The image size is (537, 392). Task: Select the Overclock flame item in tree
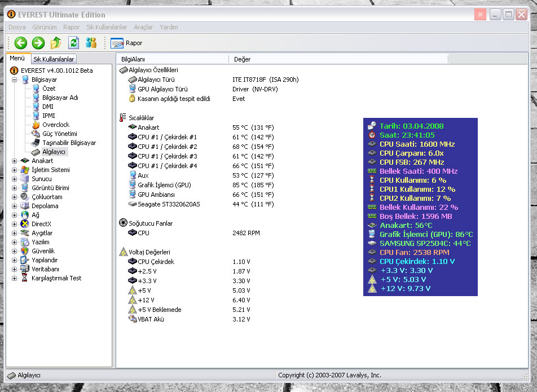(x=55, y=125)
